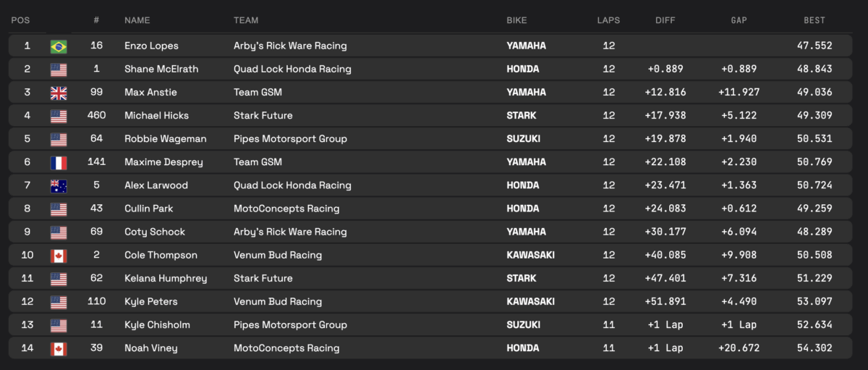Click the French flag for Maxime Desprey
The image size is (868, 370).
59,162
